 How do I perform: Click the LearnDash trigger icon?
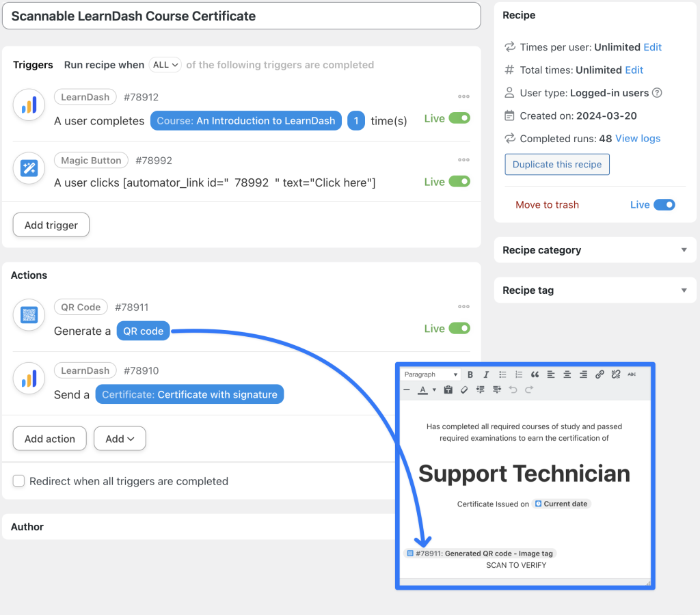28,105
